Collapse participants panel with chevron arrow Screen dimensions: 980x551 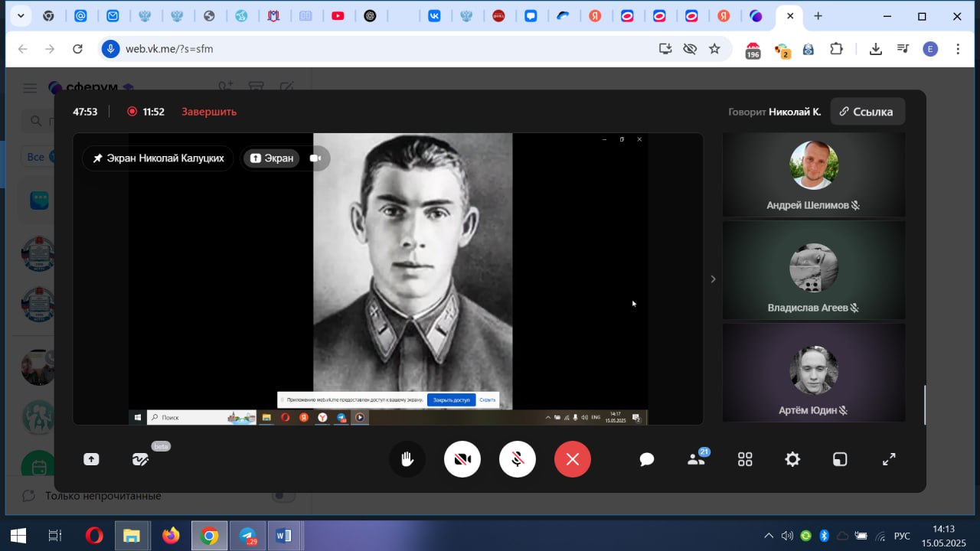click(713, 279)
